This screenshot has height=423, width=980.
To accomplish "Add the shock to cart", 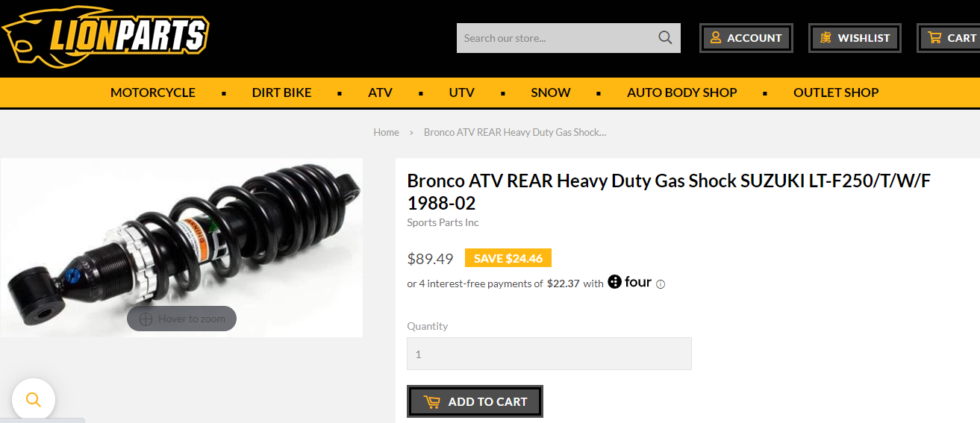I will tap(475, 401).
